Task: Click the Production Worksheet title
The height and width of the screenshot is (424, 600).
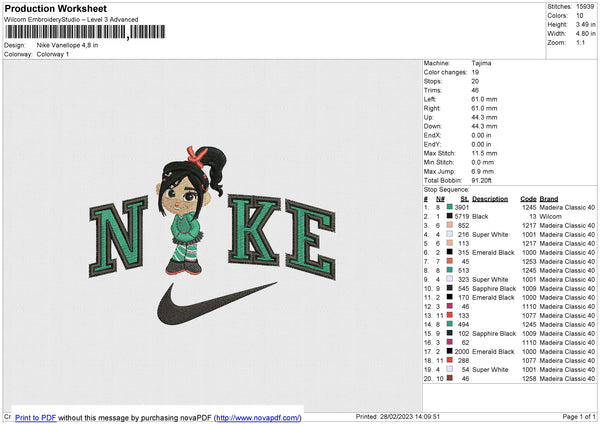Action: (x=55, y=8)
